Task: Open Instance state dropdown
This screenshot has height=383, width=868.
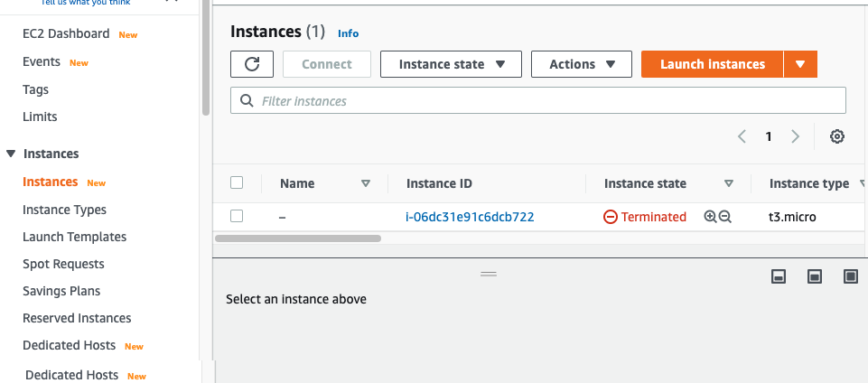Action: (x=451, y=64)
